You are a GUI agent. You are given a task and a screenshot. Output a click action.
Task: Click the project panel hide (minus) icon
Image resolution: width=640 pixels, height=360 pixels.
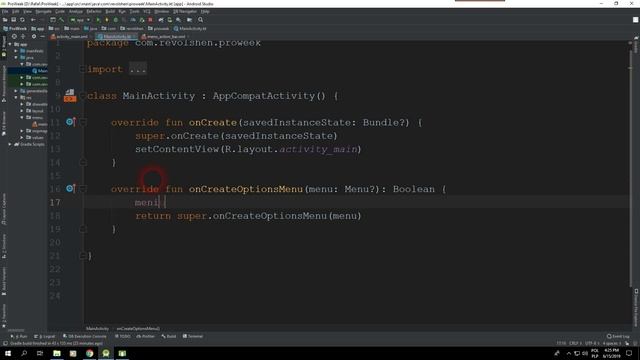(x=42, y=36)
